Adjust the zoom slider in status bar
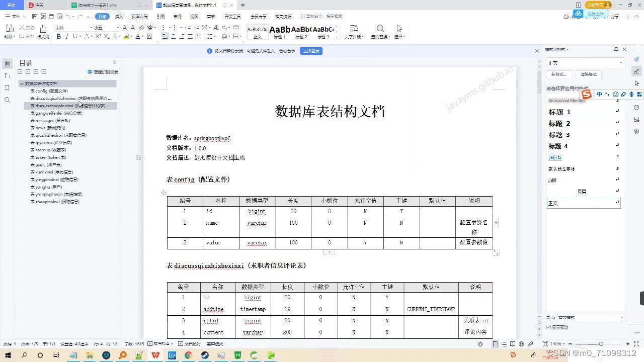Screen dimensions: 644x362 601,344
